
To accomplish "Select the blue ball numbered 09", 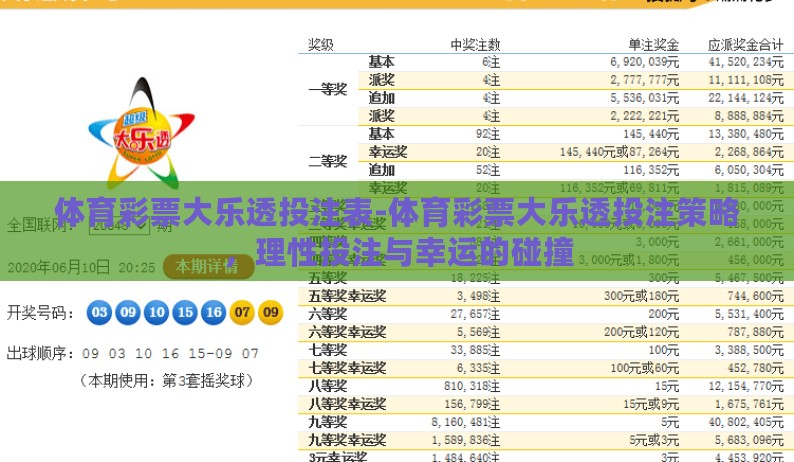I will click(128, 313).
